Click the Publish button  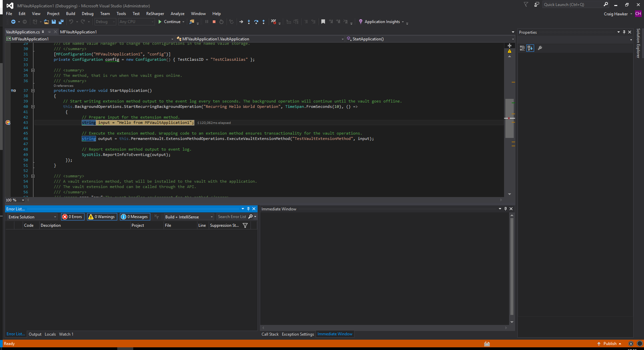point(611,344)
